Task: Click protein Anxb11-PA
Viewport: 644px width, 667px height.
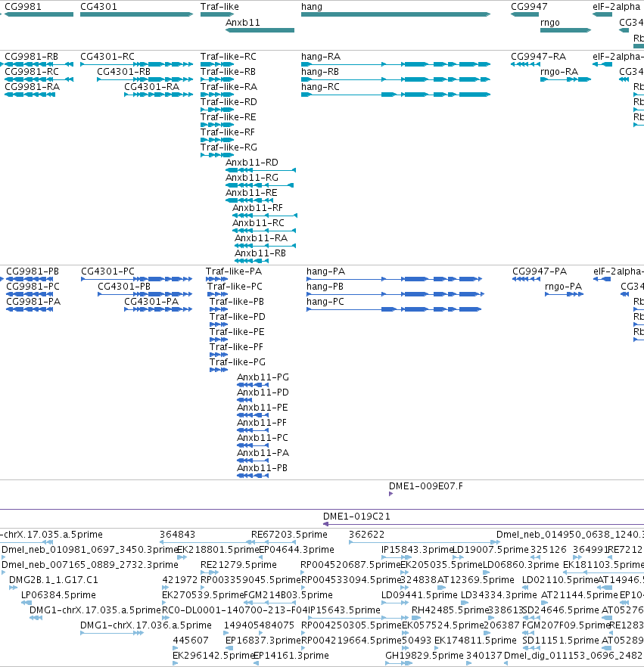Action: (253, 461)
